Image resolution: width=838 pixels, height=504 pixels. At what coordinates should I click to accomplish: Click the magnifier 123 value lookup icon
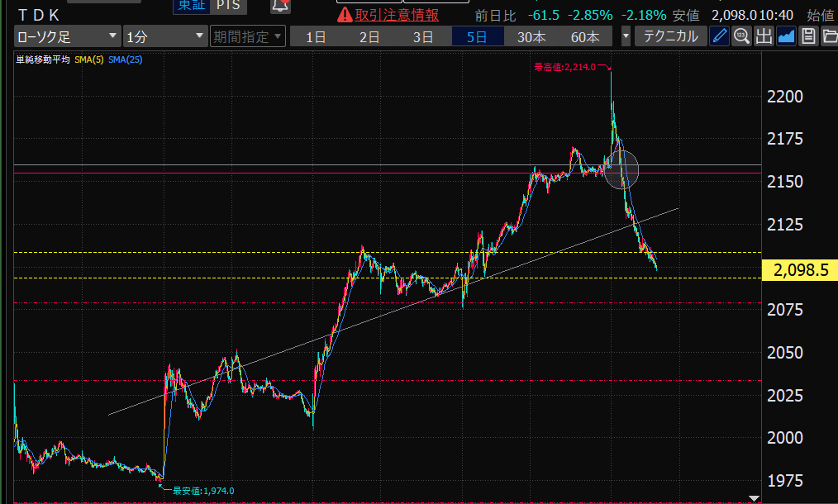[741, 36]
